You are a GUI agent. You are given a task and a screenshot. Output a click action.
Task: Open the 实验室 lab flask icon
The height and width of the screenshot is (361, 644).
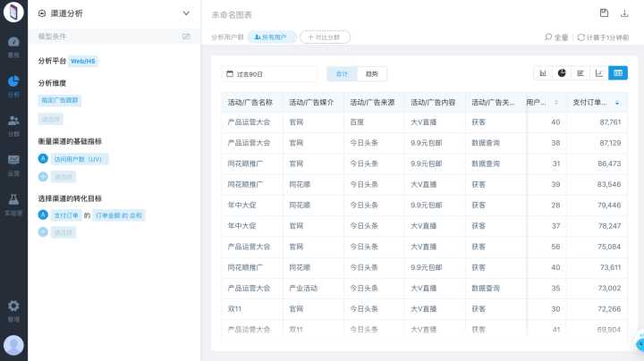[x=13, y=205]
